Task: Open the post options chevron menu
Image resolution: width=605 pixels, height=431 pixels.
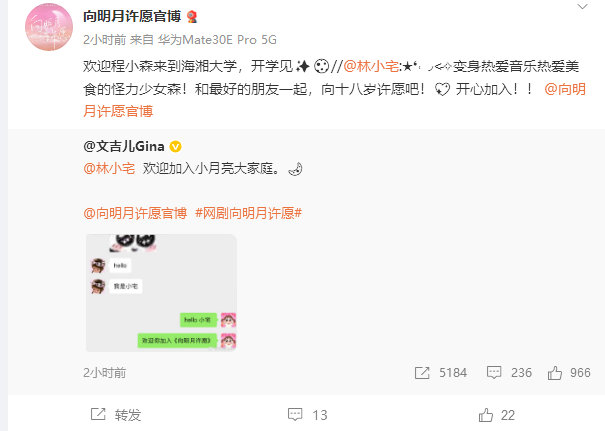Action: (582, 7)
